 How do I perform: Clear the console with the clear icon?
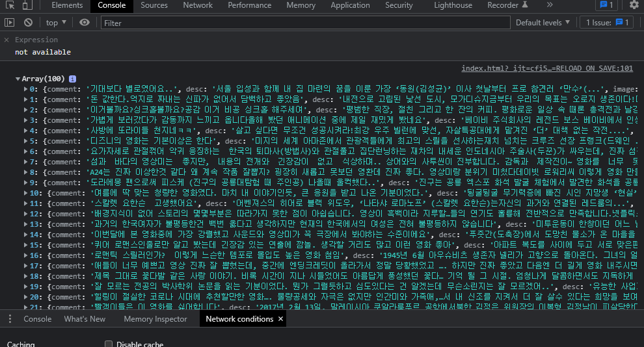[28, 23]
